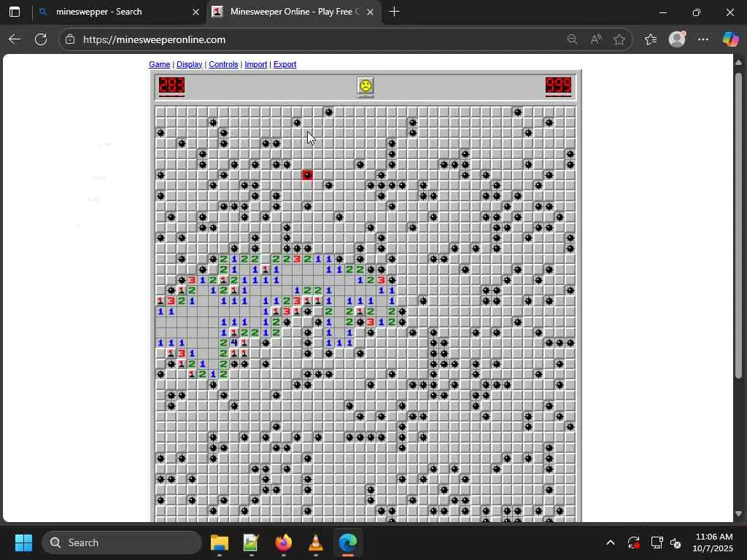Open Notepad++ from the taskbar
Viewport: 747px width, 560px height.
[x=251, y=542]
